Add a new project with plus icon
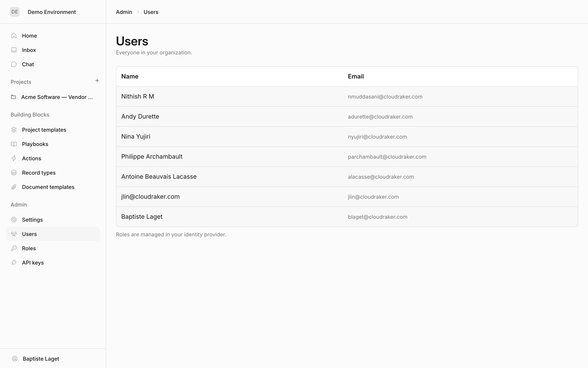The width and height of the screenshot is (588, 368). (97, 81)
